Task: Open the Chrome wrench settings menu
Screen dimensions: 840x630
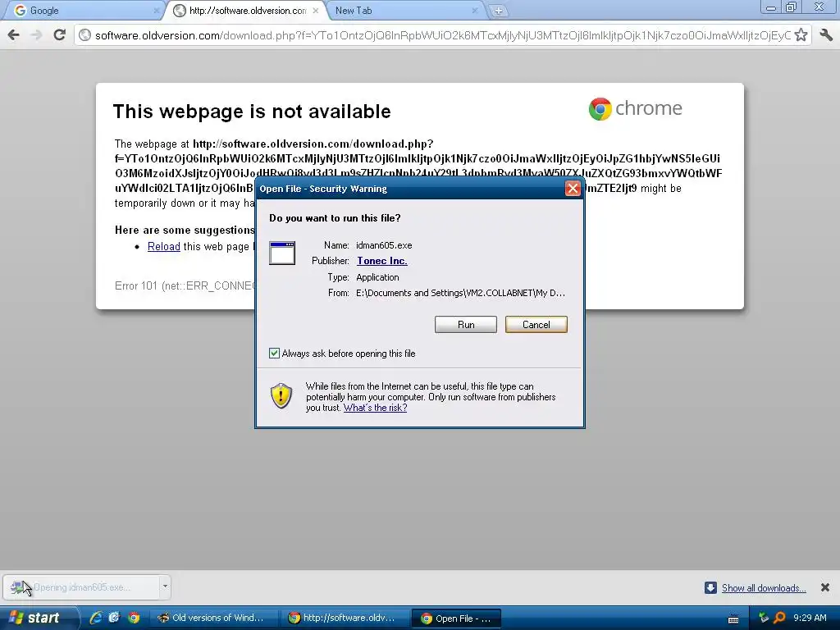Action: [825, 35]
